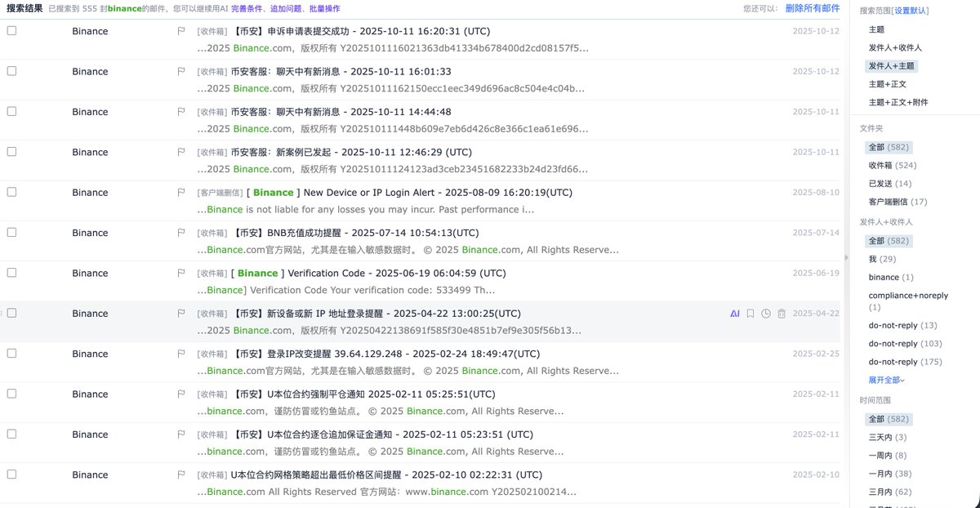Bookmark the 新设备或新 IP 地址登录提醒 email
Screen dimensions: 980x508
coord(751,314)
